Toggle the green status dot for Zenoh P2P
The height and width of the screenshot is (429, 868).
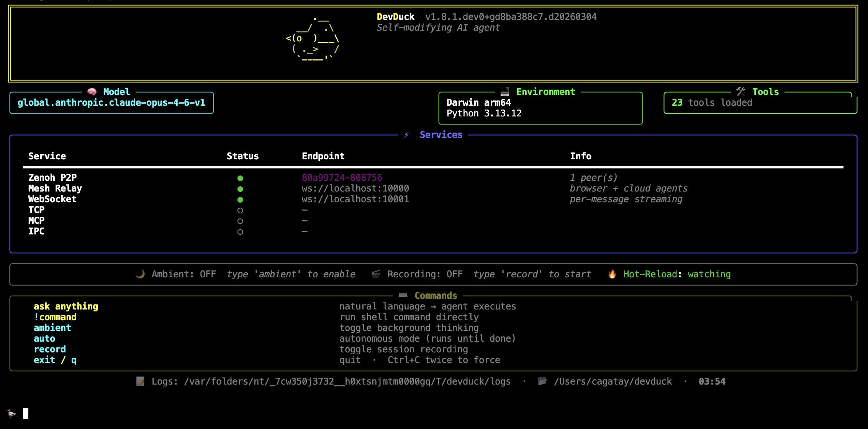(240, 177)
